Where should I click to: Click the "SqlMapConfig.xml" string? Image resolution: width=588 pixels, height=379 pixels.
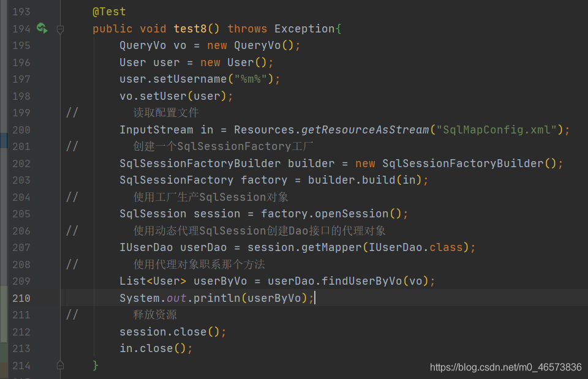coord(497,130)
